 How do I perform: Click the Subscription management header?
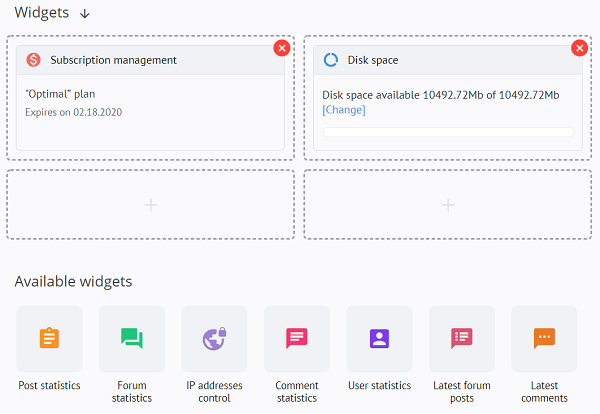pyautogui.click(x=150, y=60)
